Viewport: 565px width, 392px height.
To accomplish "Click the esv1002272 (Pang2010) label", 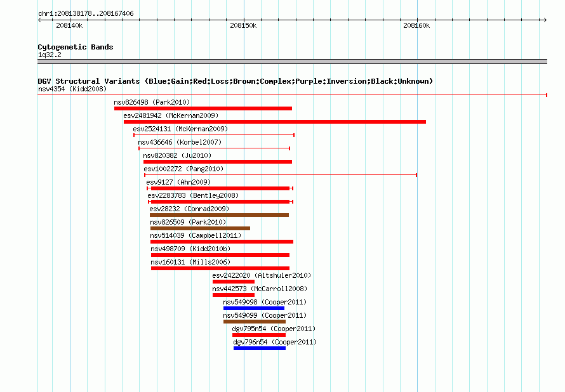I will pos(183,169).
